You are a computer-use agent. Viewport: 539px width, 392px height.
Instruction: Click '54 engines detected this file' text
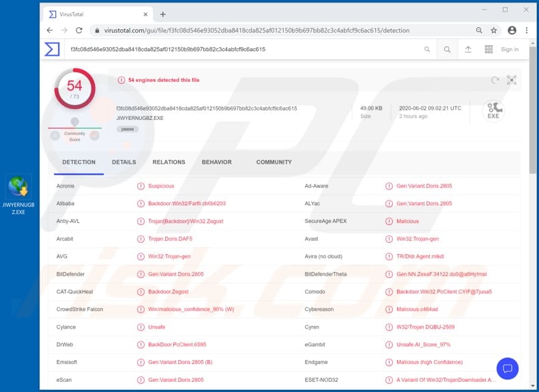[164, 80]
